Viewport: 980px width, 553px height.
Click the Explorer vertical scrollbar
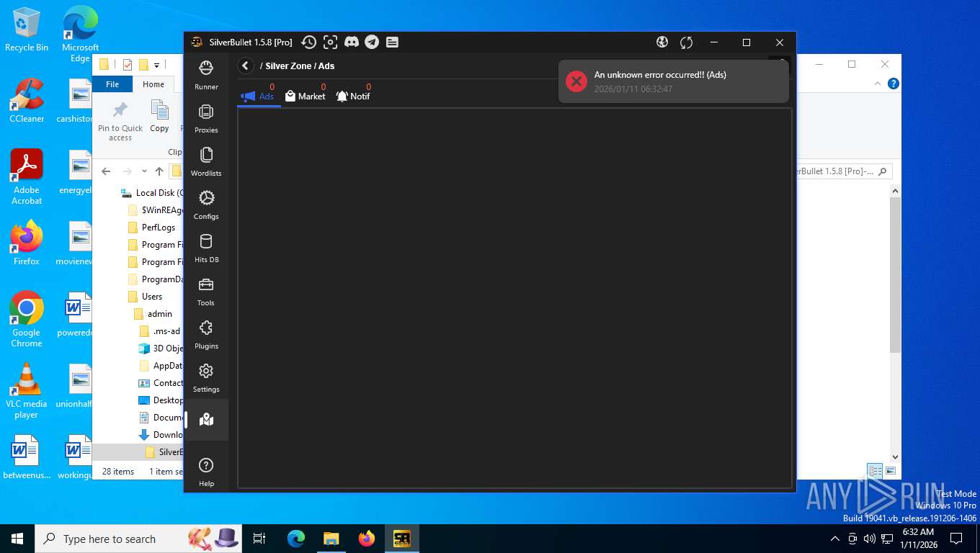click(x=895, y=274)
